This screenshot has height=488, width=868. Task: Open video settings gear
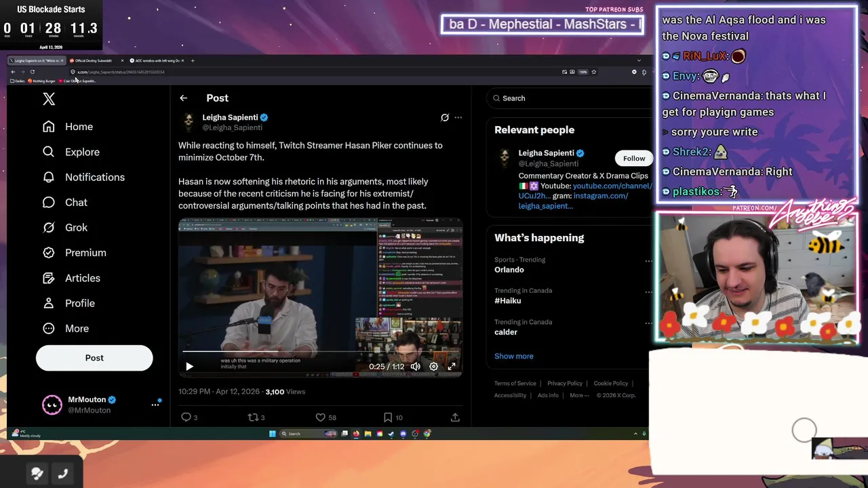(x=433, y=367)
